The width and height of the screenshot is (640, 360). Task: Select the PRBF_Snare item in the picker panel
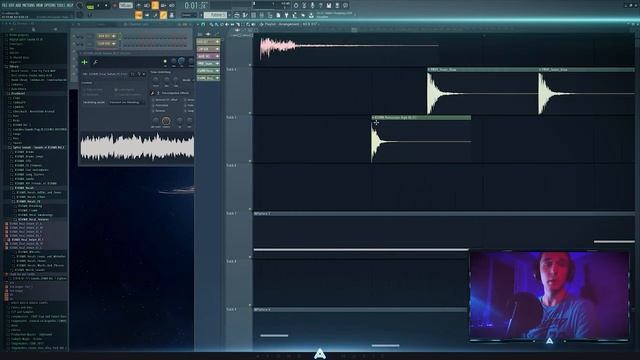point(208,64)
